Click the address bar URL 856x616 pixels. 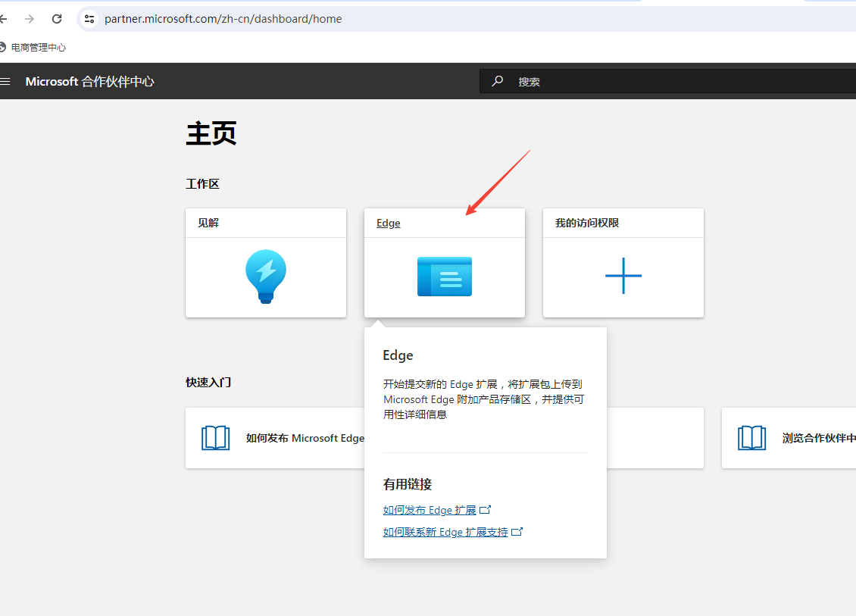point(223,19)
